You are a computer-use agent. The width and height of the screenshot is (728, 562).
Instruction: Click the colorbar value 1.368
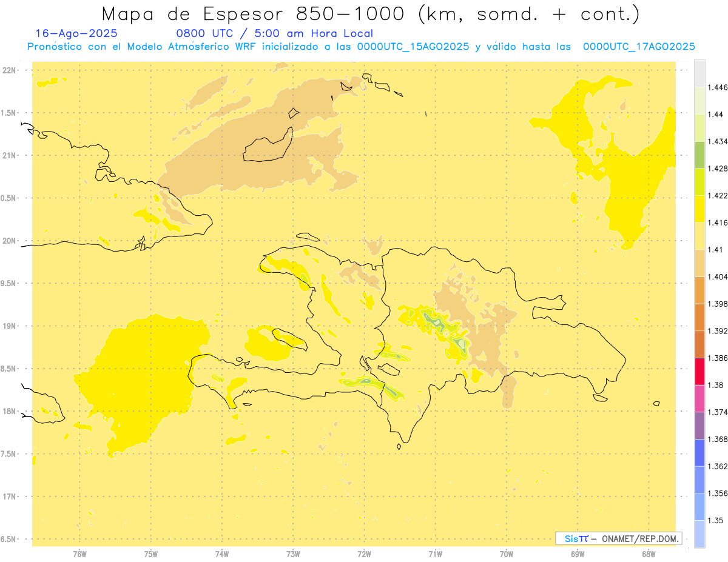[x=718, y=439]
